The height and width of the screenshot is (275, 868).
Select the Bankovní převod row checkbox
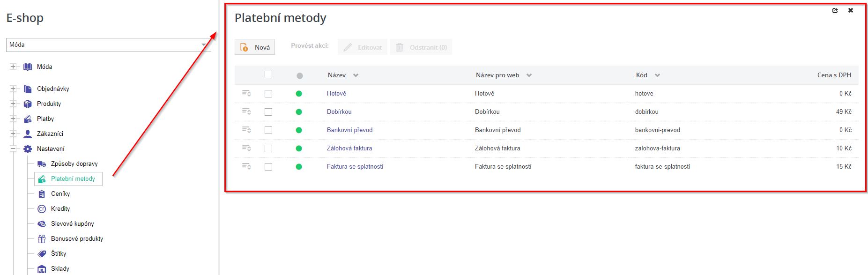pos(268,130)
